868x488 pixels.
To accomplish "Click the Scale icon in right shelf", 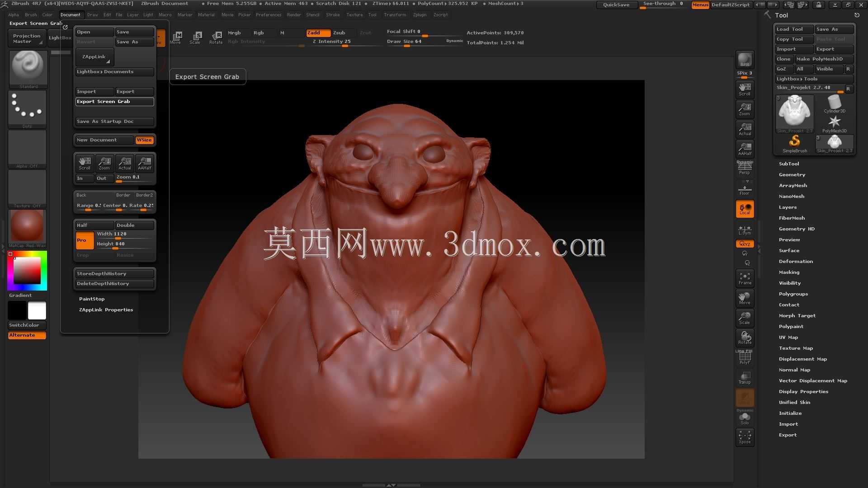I will click(x=745, y=318).
